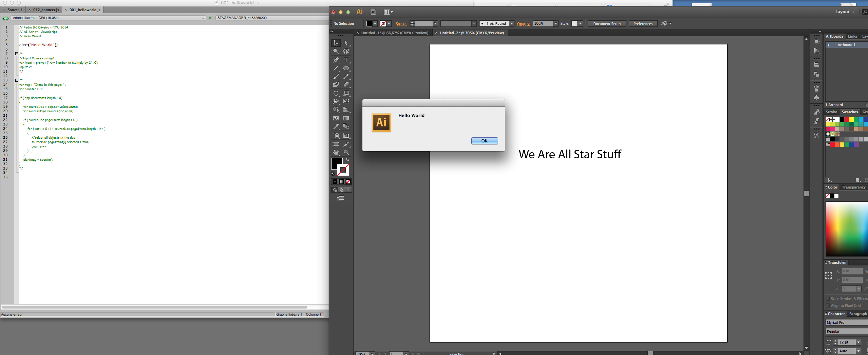Viewport: 868px width, 355px height.
Task: Open Adobe Bridge via the Br icon
Action: (x=373, y=12)
